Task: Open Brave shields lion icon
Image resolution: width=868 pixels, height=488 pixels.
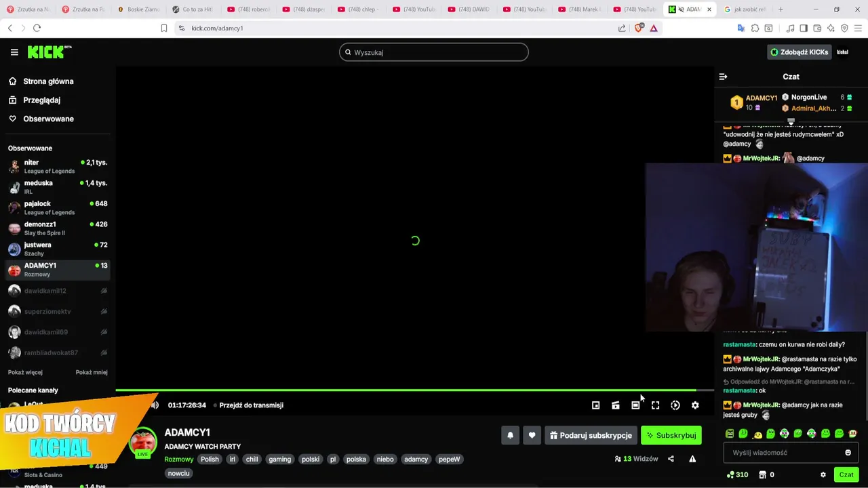Action: 639,28
